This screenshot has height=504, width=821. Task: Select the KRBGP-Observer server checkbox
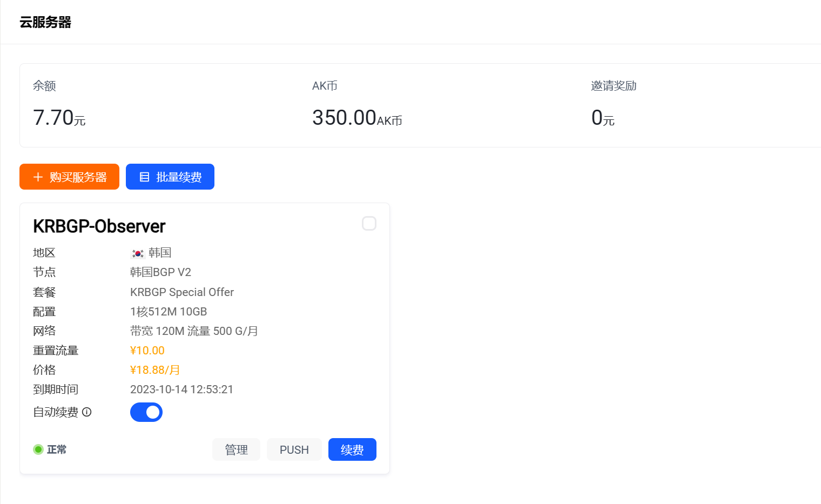[369, 224]
